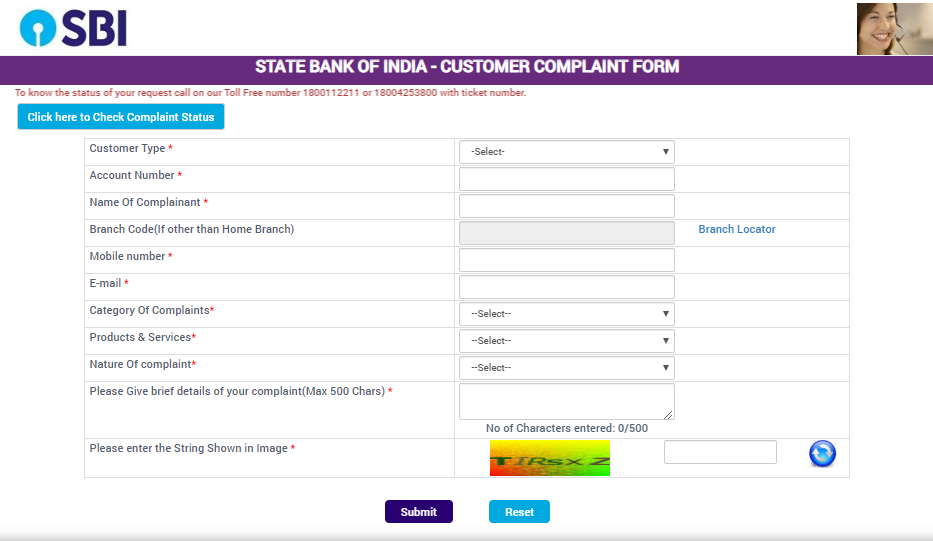933x541 pixels.
Task: Click the captcha image
Action: pos(550,458)
